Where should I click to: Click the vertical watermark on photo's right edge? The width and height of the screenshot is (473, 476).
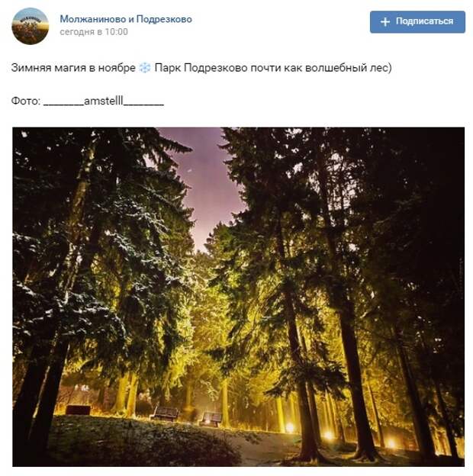(x=461, y=278)
